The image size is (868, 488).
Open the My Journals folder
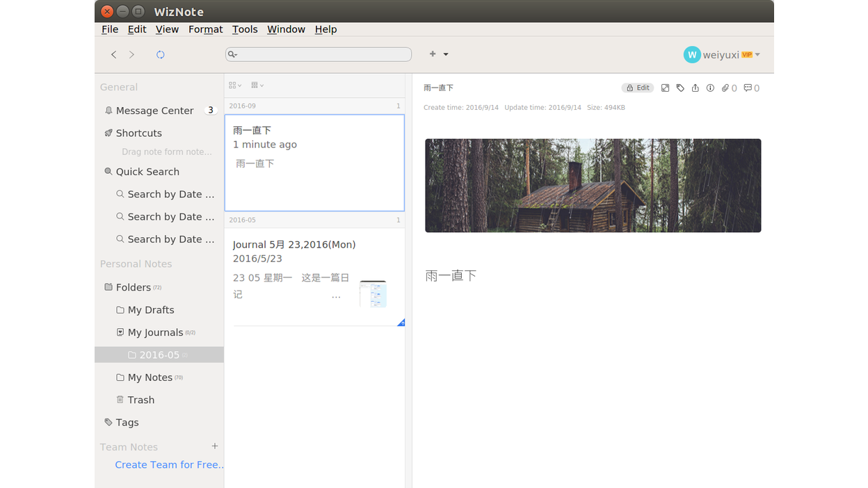coord(154,332)
